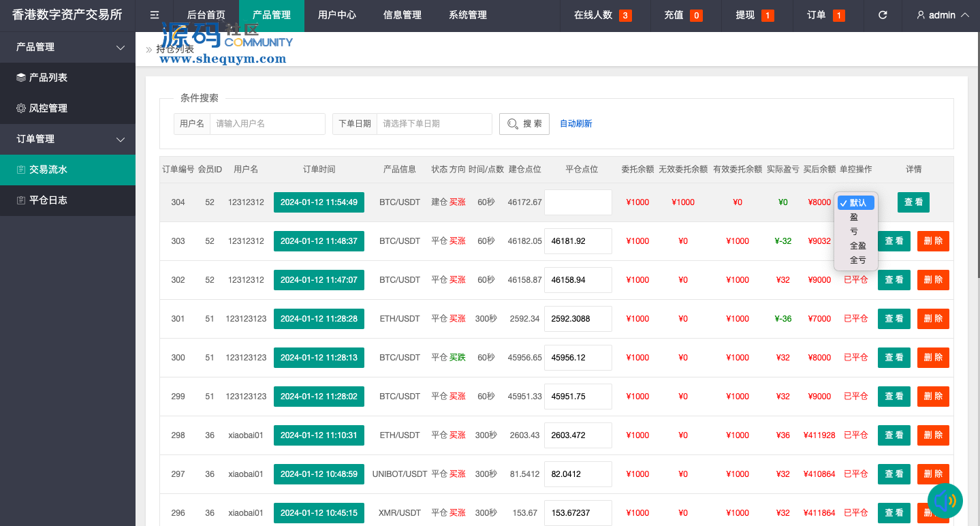Click the 提现 badge showing 1

pos(768,15)
